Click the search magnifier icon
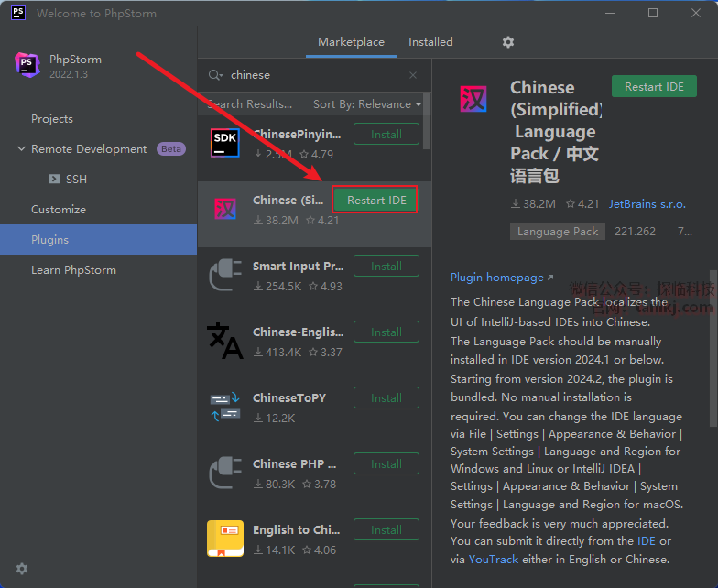 point(214,75)
